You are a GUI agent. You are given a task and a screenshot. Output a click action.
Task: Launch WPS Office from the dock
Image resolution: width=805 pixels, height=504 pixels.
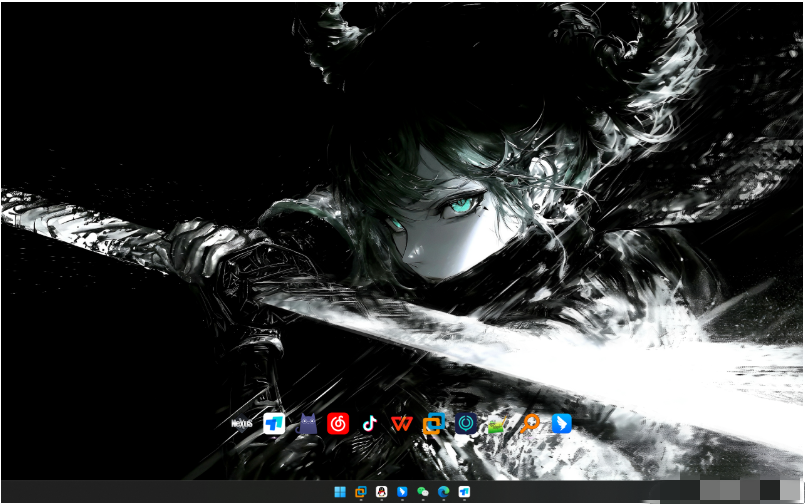pos(402,423)
